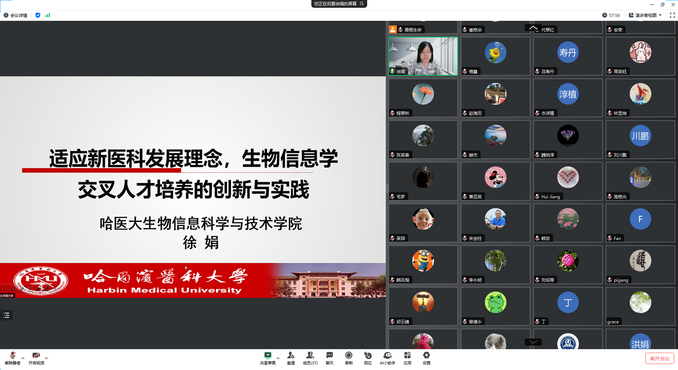Open the Share Screen option
The image size is (678, 370).
268,358
